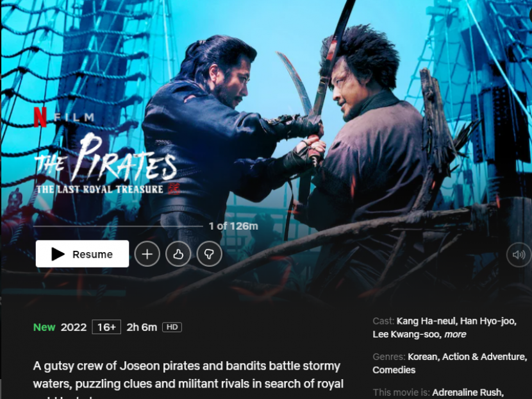Click the thumbs up rating icon
The image size is (532, 399).
click(x=178, y=253)
